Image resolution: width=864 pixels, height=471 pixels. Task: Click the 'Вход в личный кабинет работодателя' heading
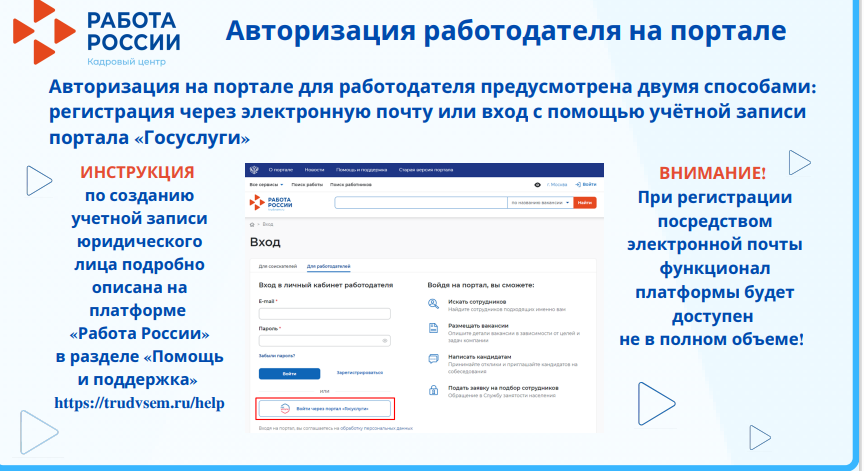(326, 285)
